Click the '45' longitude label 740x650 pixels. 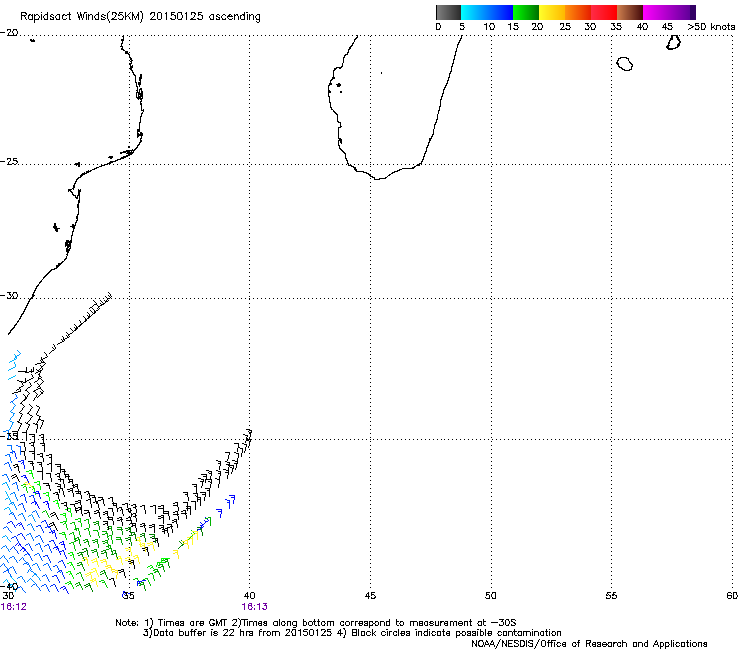tap(370, 596)
